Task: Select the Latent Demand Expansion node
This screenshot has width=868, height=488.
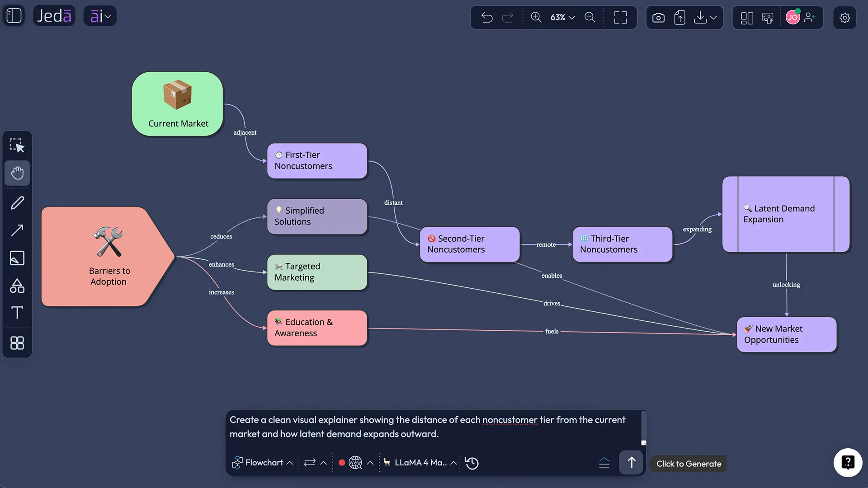Action: (786, 214)
